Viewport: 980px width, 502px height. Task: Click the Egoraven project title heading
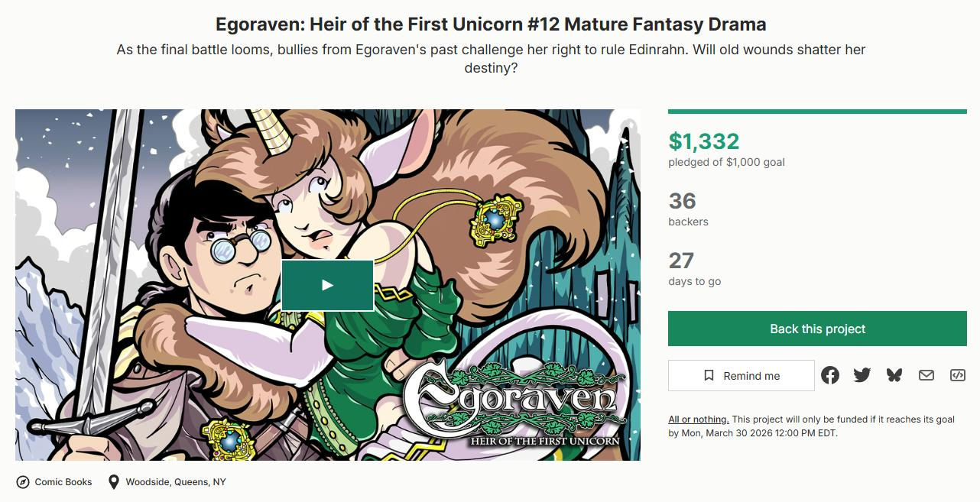point(491,24)
